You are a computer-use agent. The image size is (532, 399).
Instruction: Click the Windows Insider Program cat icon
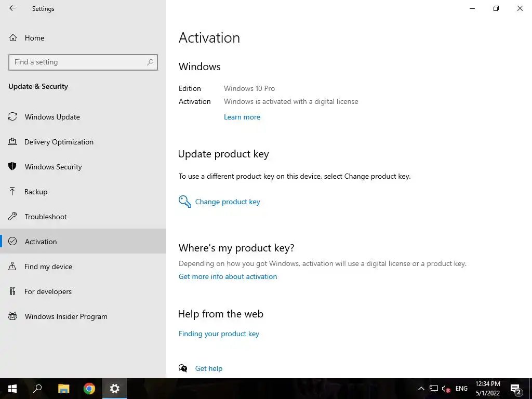click(12, 316)
